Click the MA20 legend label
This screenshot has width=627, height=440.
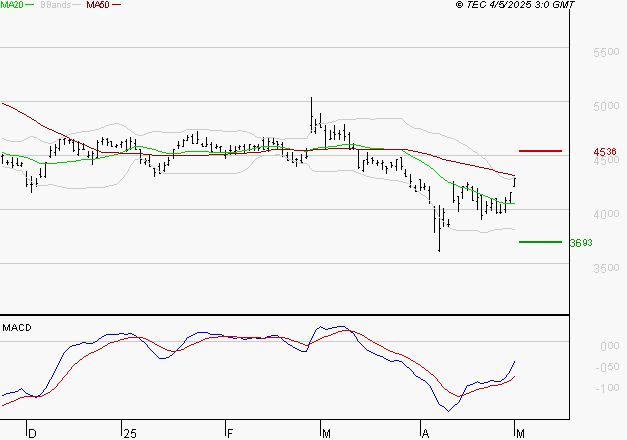[x=13, y=6]
